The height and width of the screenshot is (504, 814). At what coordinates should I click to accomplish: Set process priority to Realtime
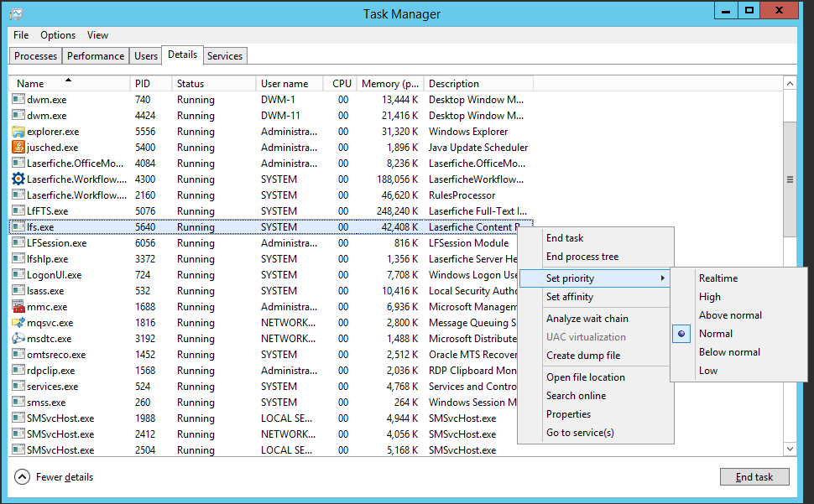(x=718, y=278)
